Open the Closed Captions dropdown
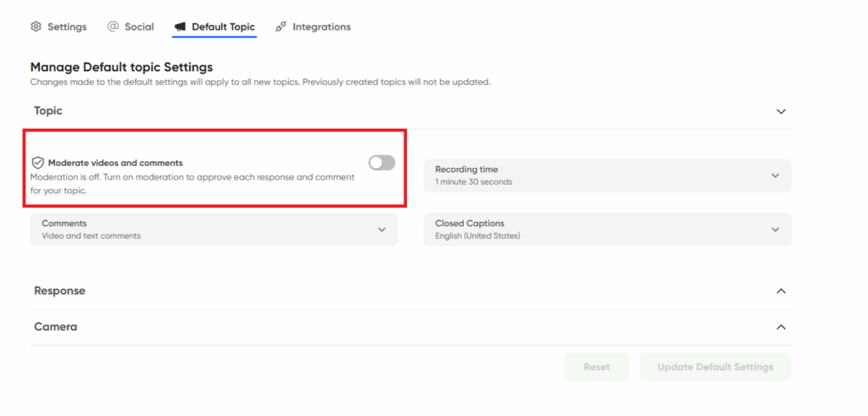The width and height of the screenshot is (868, 416). pos(607,230)
